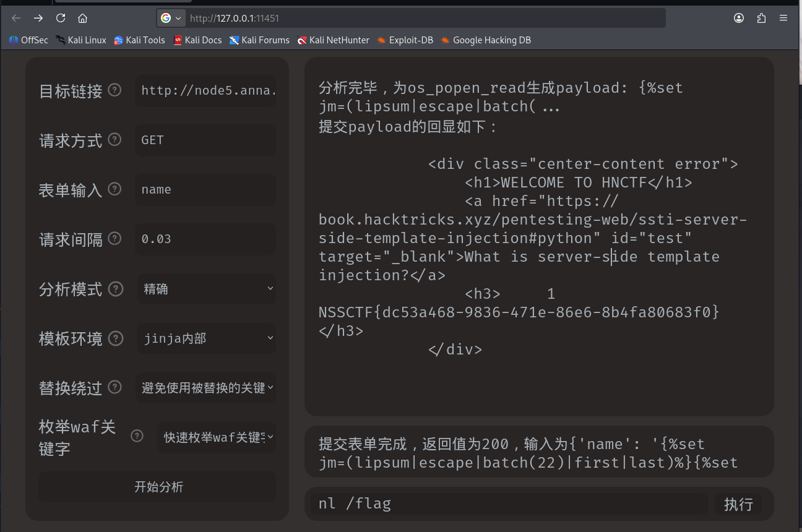Viewport: 802px width, 532px height.
Task: Open the 模板环境 jinja内部 dropdown
Action: (x=206, y=338)
